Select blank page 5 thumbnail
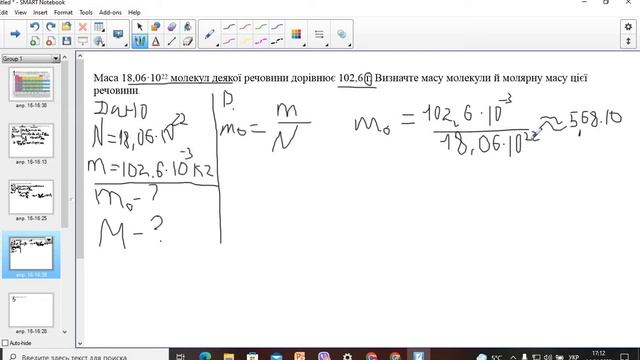Screen dimensions: 640x360 click(x=31, y=310)
